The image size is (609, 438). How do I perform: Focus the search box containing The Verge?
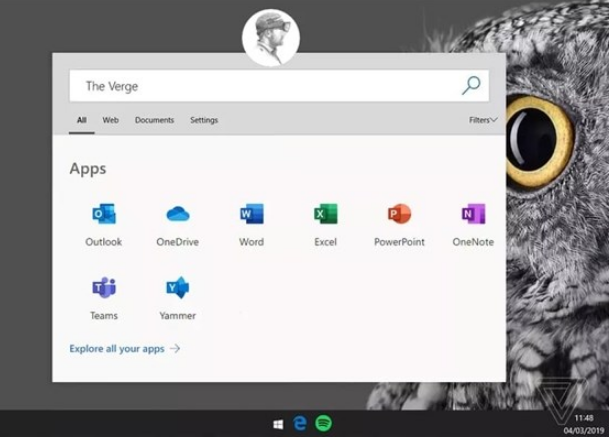pos(279,86)
